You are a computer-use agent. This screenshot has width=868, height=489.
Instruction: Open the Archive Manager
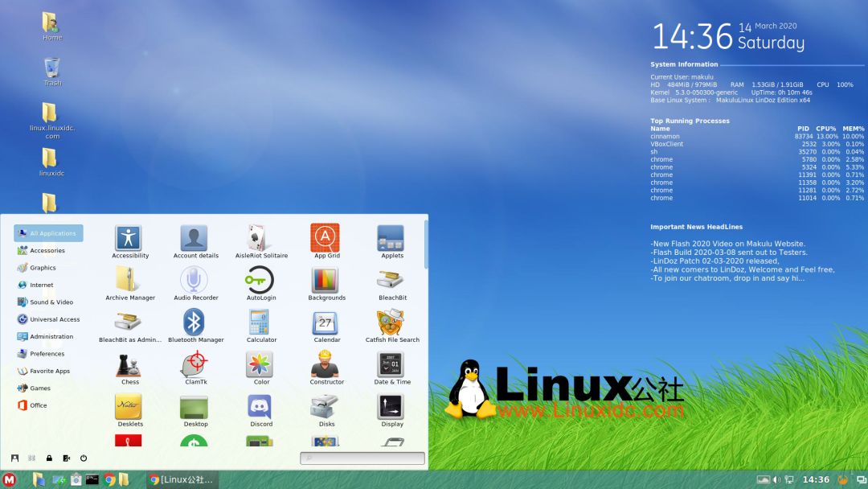[129, 279]
